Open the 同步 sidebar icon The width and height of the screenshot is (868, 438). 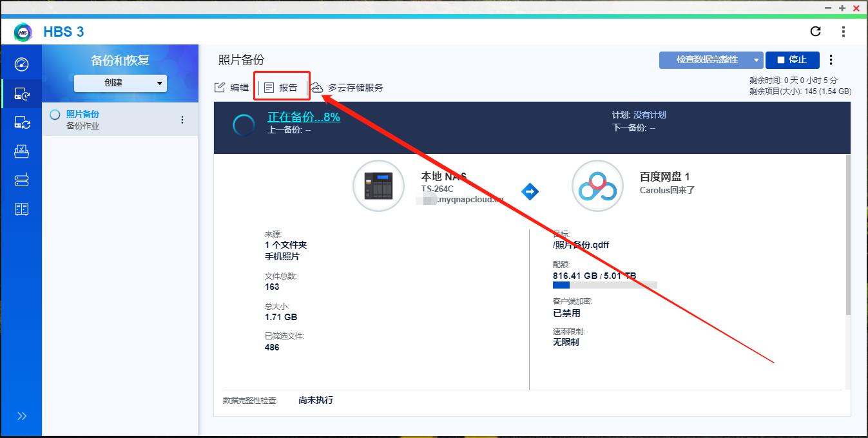click(x=21, y=122)
